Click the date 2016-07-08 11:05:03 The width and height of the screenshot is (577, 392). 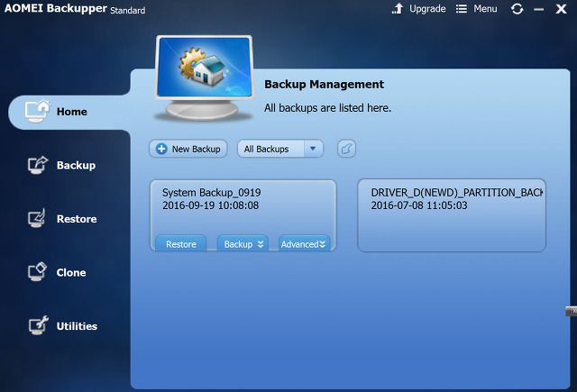[x=419, y=205]
